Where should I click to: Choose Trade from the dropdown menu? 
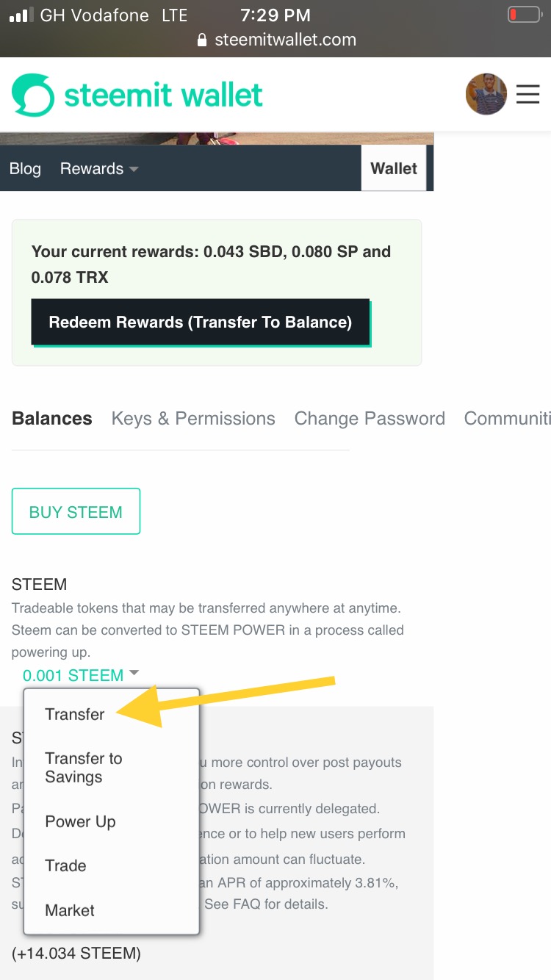[x=65, y=865]
